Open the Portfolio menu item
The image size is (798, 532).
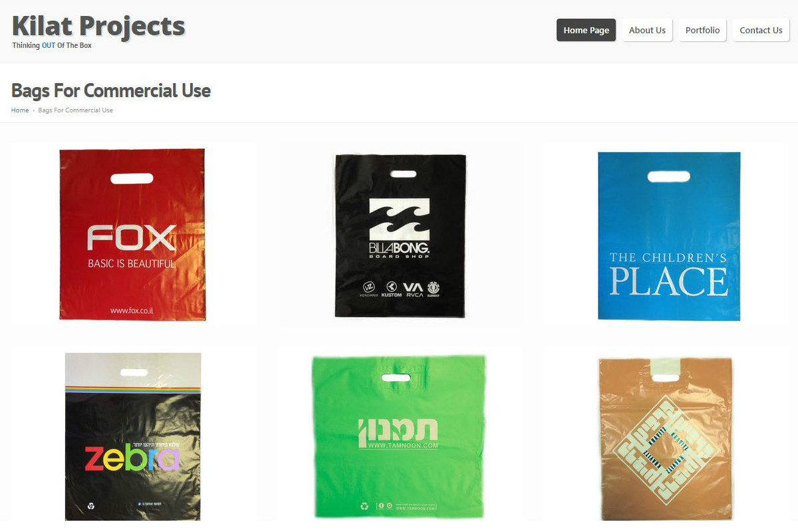tap(702, 30)
